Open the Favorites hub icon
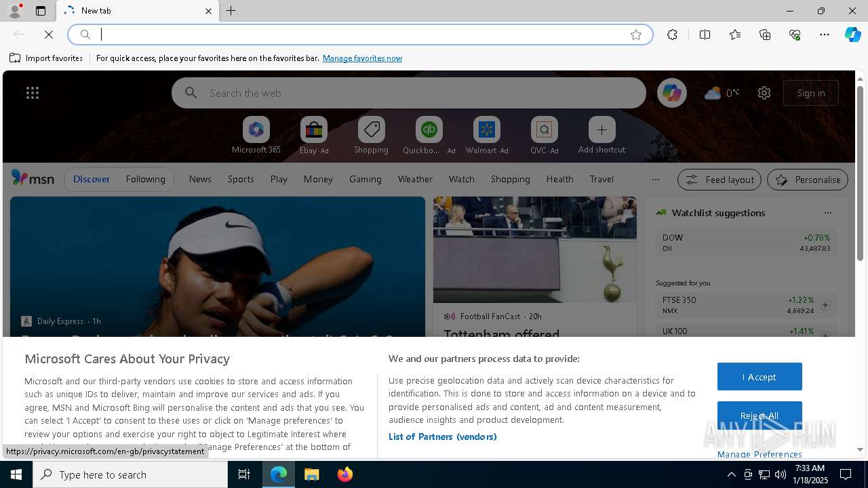 point(735,35)
